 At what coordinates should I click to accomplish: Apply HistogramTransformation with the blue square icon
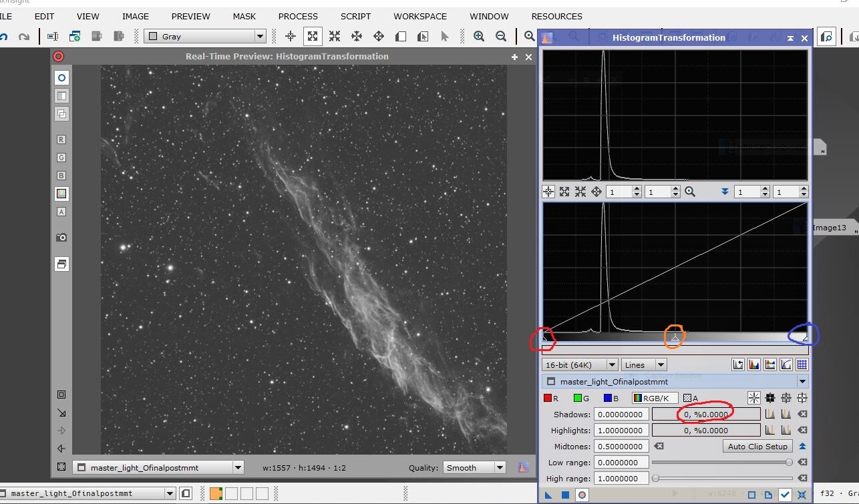[x=565, y=495]
